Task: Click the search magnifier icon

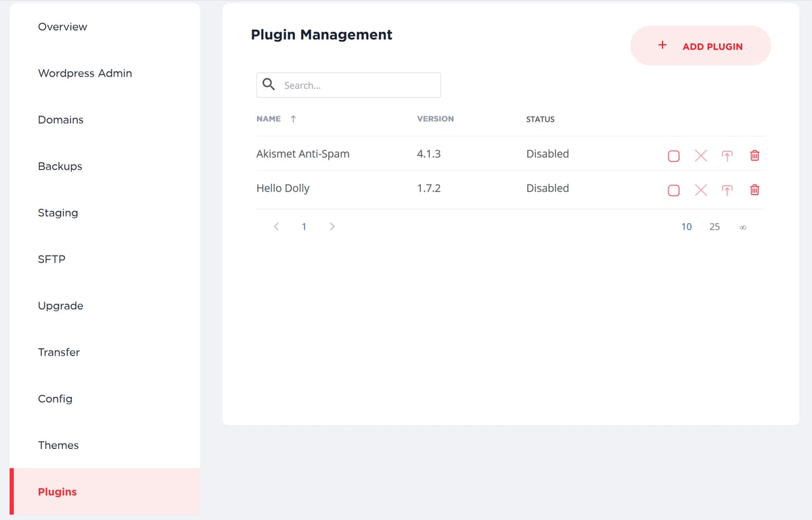Action: pyautogui.click(x=269, y=85)
